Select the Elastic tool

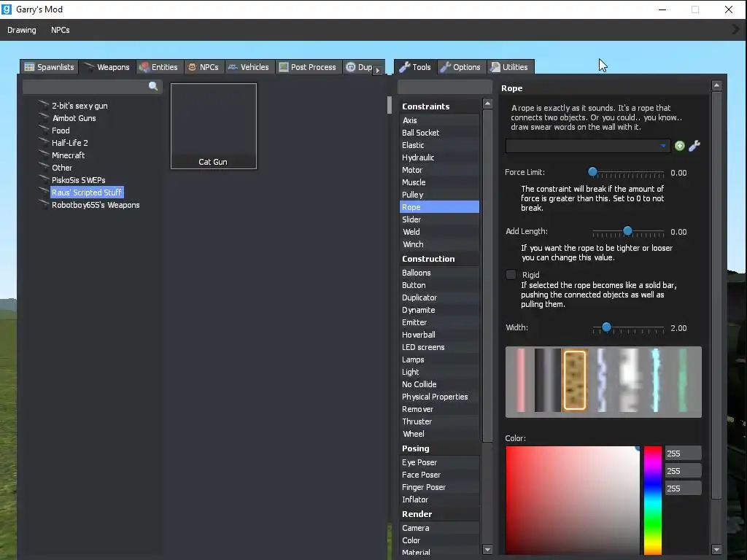coord(439,145)
